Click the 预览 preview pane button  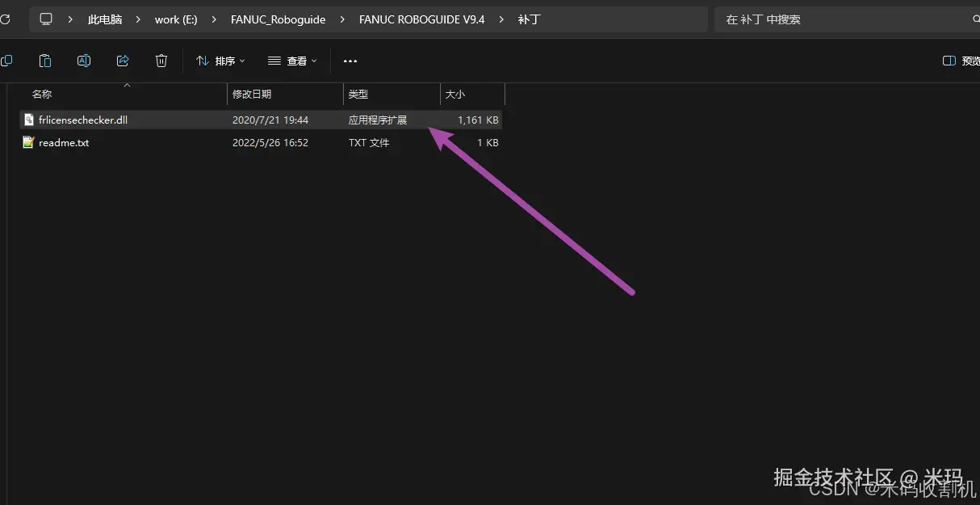(961, 61)
